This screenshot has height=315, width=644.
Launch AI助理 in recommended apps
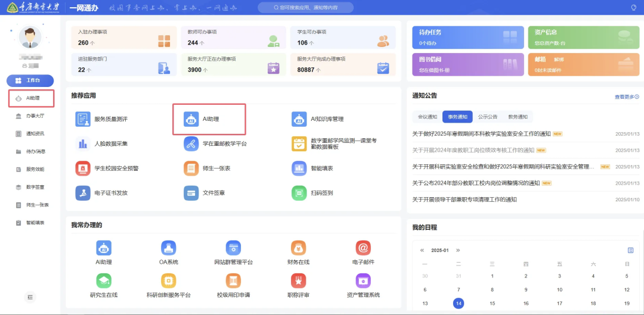[x=191, y=119]
